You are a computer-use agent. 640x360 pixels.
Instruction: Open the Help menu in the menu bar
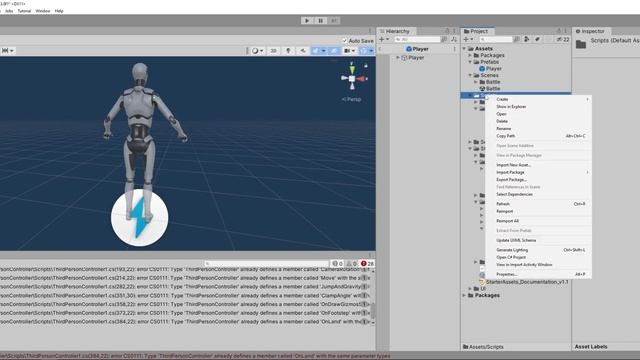tap(59, 11)
